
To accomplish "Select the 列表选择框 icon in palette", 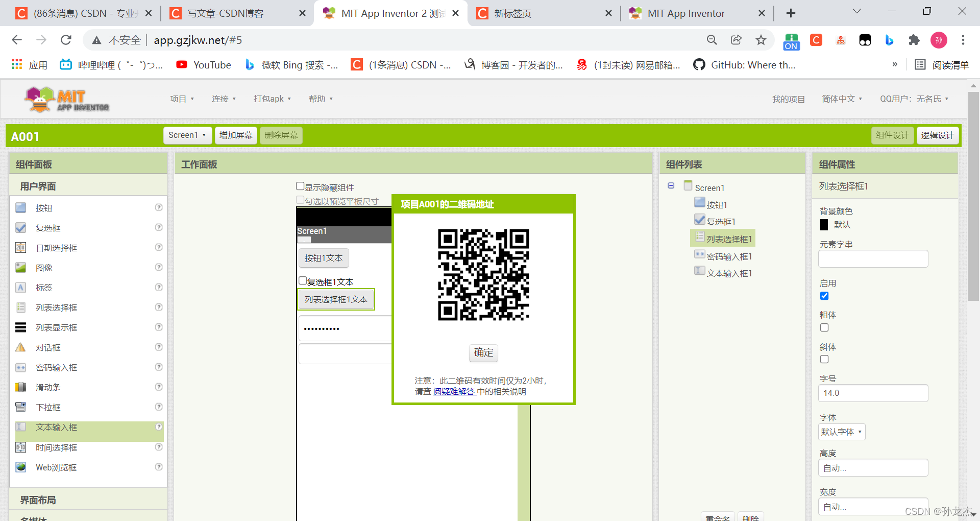I will 20,307.
